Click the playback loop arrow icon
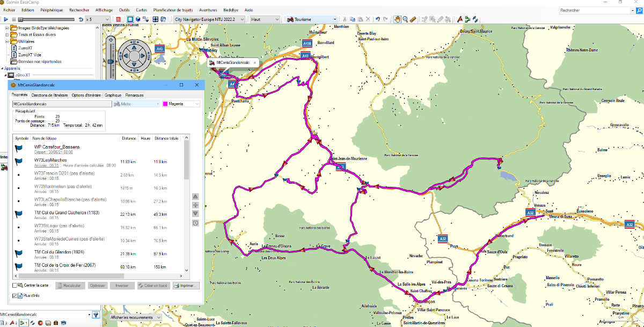Image resolution: width=644 pixels, height=327 pixels. [x=80, y=19]
